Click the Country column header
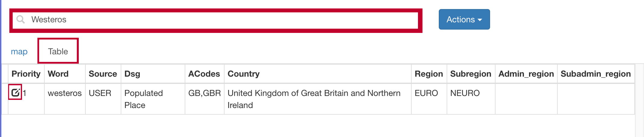Screen dimensions: 644x137 click(x=244, y=74)
